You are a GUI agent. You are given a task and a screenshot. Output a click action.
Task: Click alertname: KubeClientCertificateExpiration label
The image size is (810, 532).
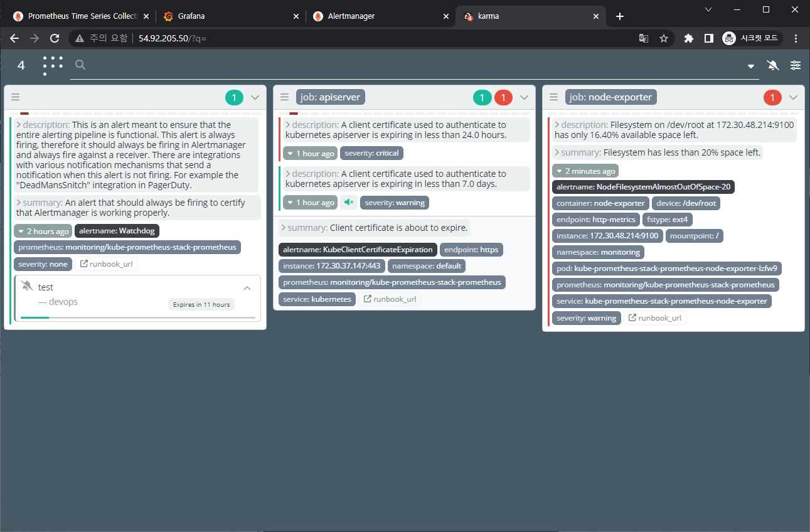pos(358,250)
